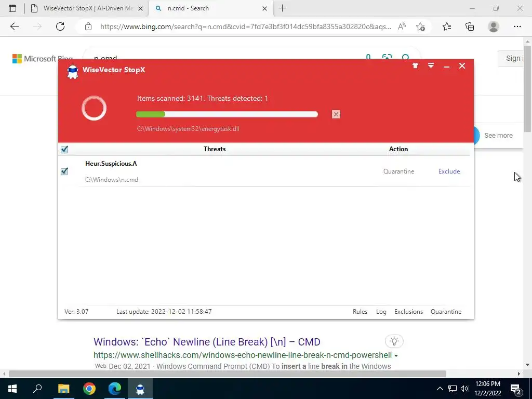Expand the shellhacks result URL dropdown arrow
This screenshot has height=399, width=532.
coord(396,355)
